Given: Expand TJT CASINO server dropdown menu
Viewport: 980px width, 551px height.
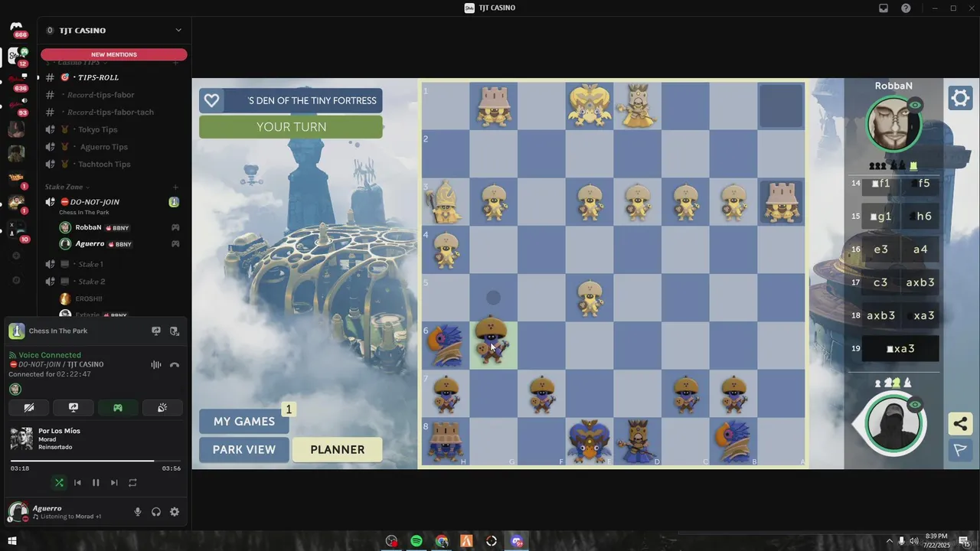Looking at the screenshot, I should tap(178, 31).
